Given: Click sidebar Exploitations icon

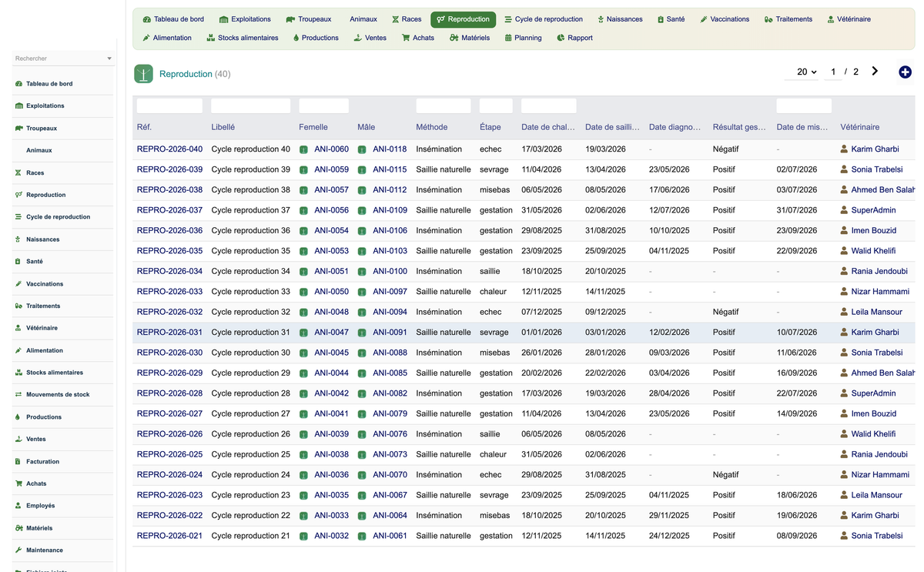Looking at the screenshot, I should [x=18, y=105].
